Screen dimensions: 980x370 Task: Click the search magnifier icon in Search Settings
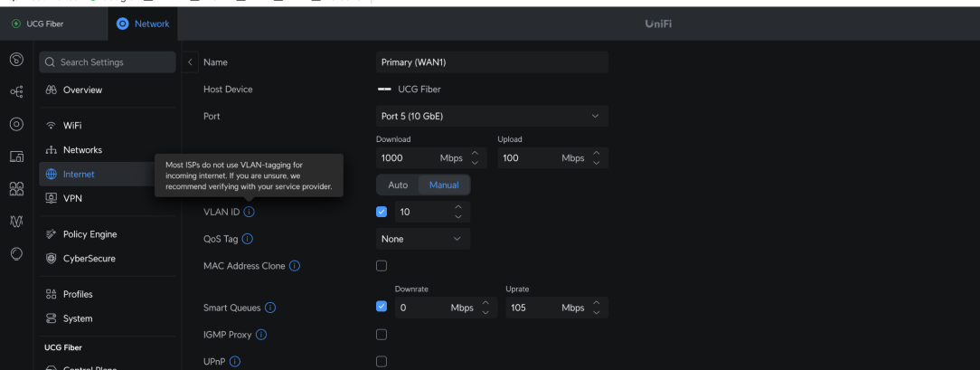coord(51,62)
